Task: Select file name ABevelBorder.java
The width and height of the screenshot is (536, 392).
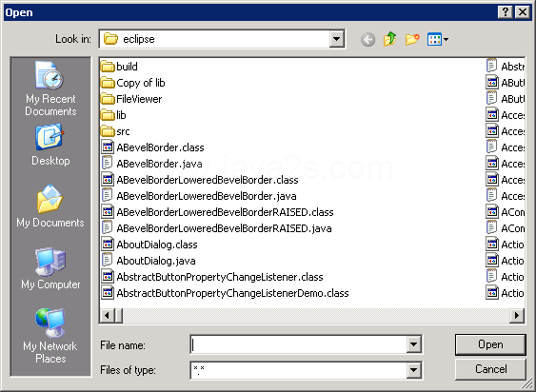Action: coord(159,164)
